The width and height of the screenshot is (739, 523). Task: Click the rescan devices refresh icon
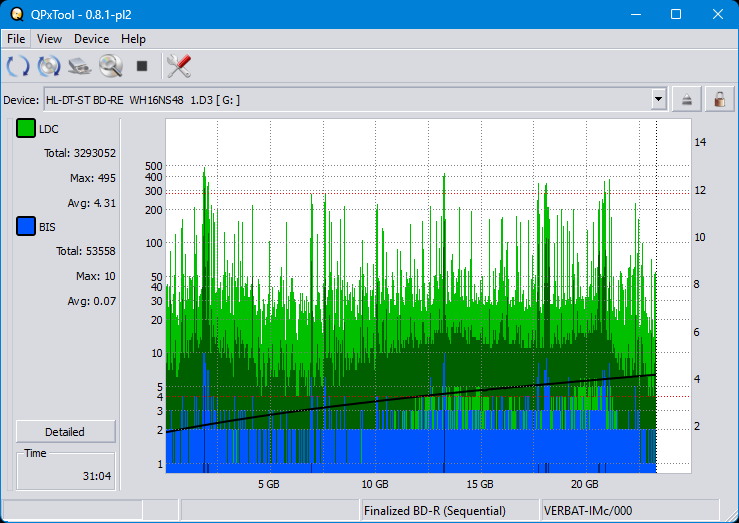[18, 67]
